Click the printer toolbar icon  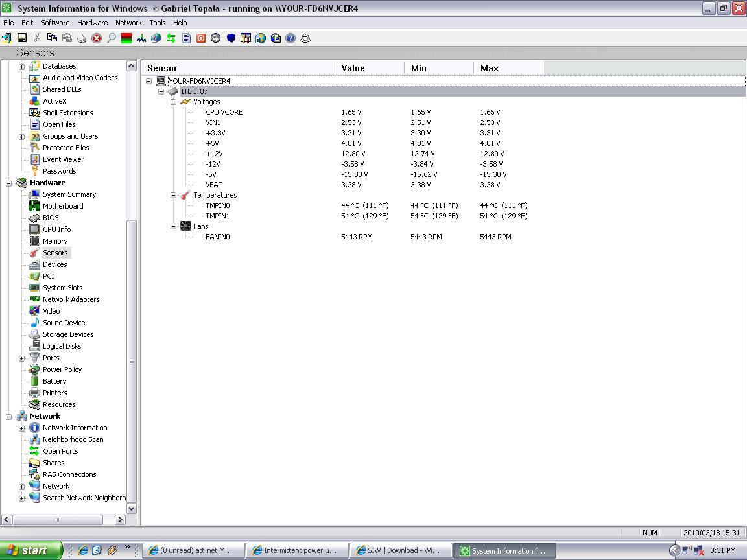(x=82, y=38)
